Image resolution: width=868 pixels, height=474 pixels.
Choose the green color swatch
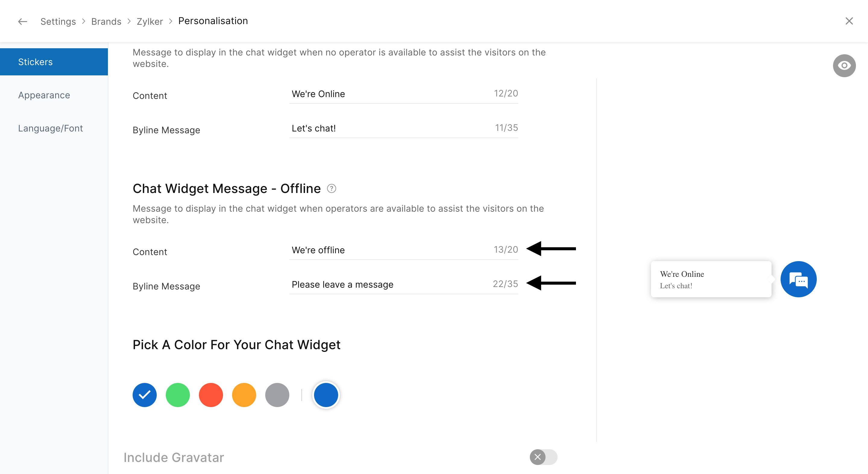point(178,395)
